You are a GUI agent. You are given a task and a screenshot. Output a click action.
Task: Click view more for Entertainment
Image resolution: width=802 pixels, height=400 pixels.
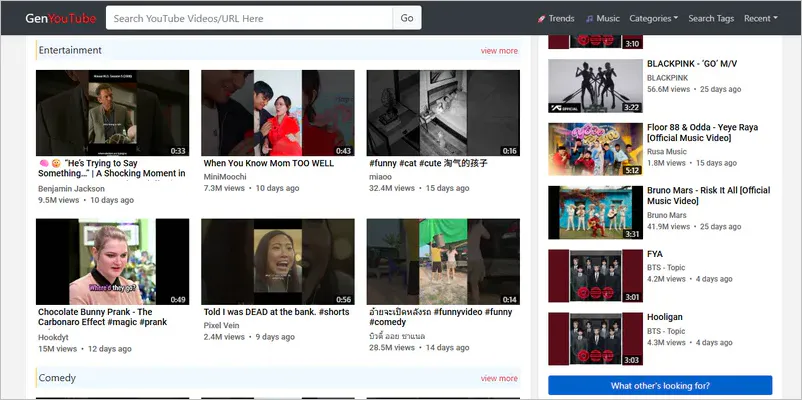coord(499,51)
